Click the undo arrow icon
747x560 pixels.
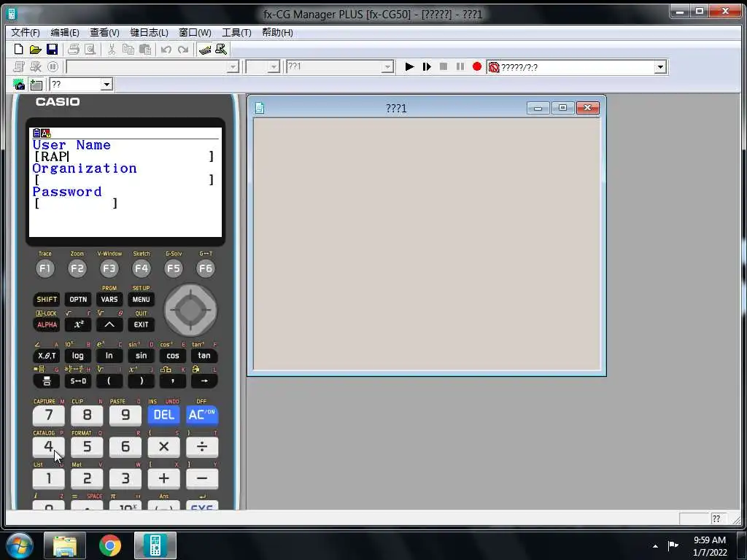click(166, 50)
